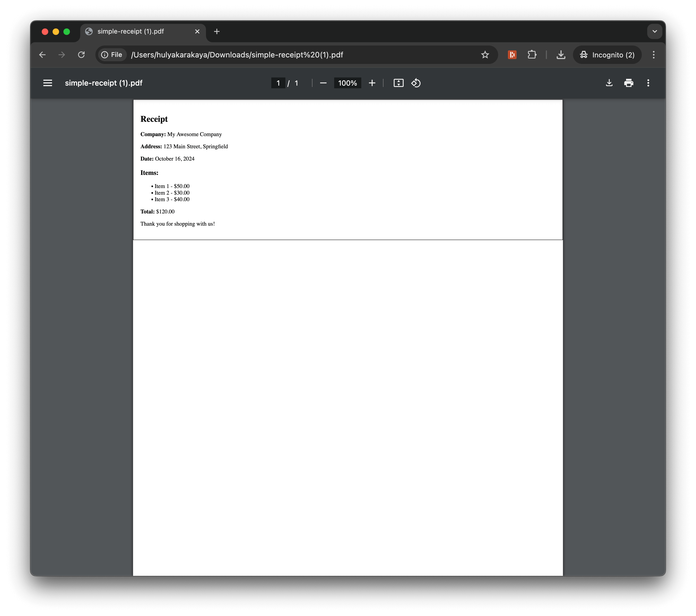Open the PDF viewer menu panel
This screenshot has width=696, height=616.
coord(47,83)
